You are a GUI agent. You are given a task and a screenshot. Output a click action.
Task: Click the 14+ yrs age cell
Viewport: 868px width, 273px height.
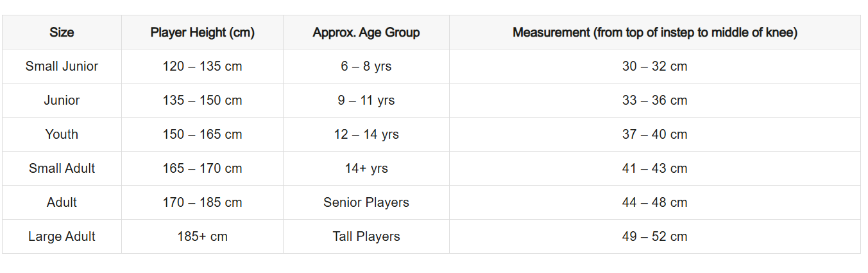click(366, 168)
